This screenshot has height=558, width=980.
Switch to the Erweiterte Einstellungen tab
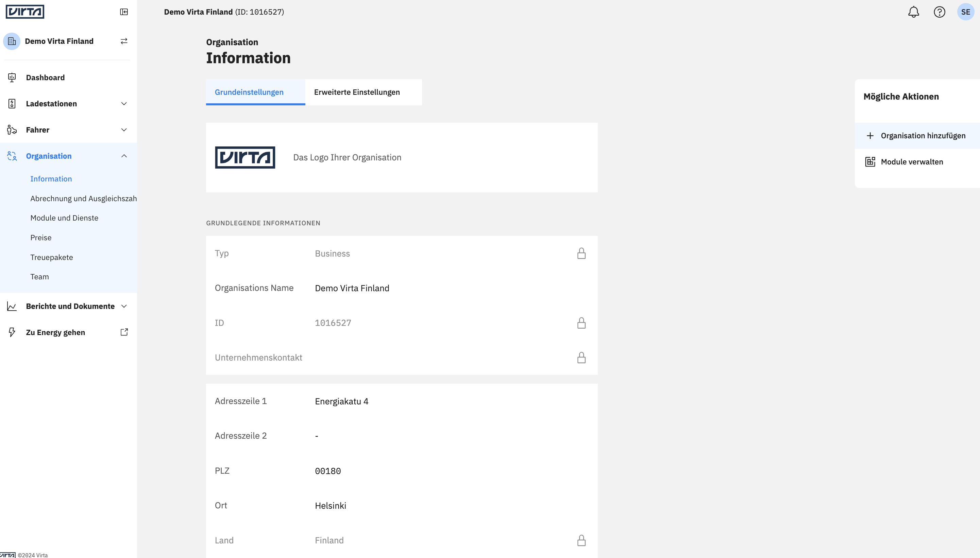[364, 92]
